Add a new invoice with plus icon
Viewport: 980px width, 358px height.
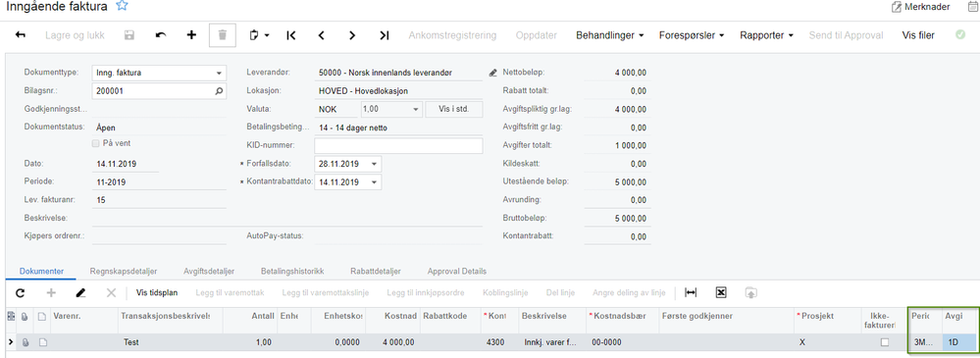(192, 35)
